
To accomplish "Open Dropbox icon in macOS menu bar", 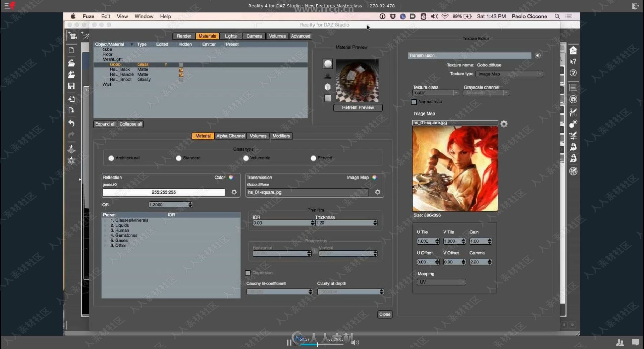I will [x=393, y=16].
